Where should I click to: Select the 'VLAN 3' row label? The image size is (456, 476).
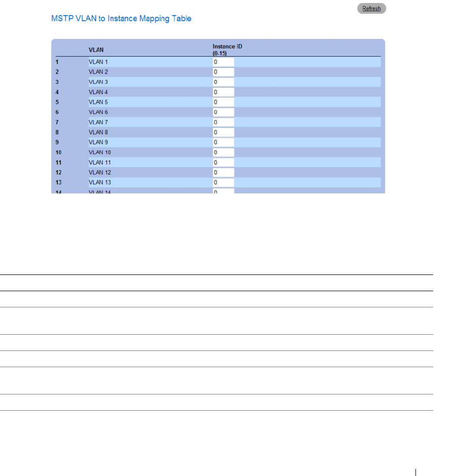pos(98,82)
